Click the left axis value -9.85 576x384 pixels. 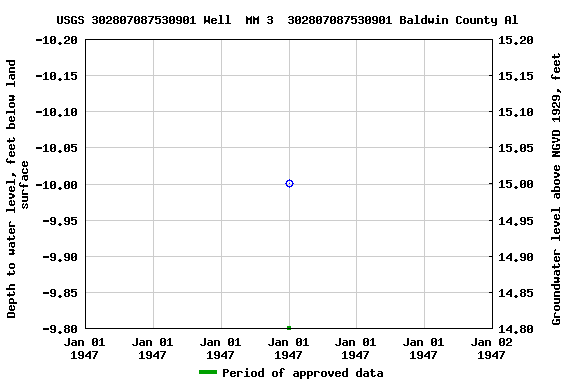[60, 293]
